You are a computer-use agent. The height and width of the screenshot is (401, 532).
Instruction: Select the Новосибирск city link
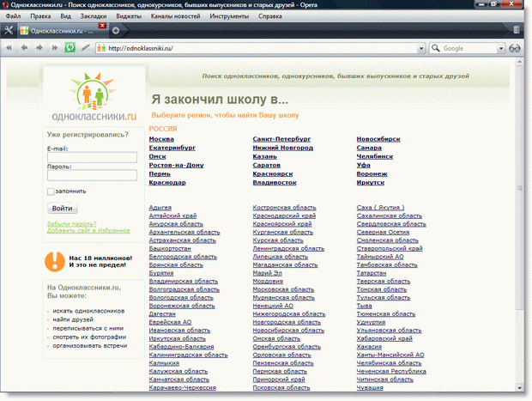(x=378, y=139)
